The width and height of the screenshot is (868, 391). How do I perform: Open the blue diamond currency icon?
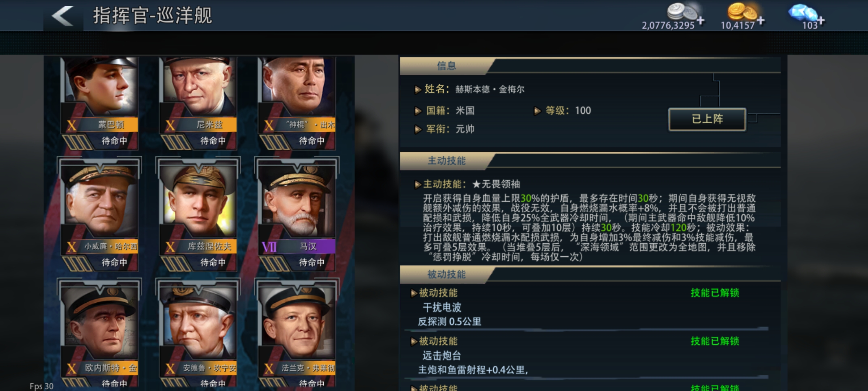coord(803,12)
